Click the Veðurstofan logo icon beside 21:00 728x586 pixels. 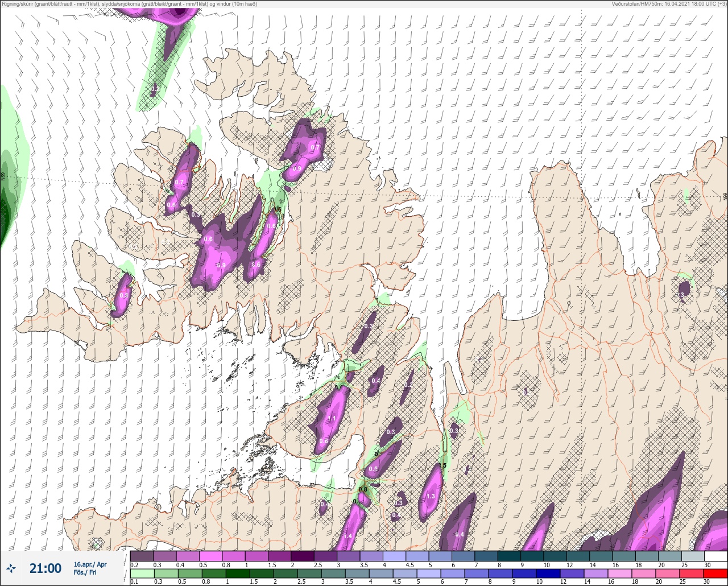11,568
